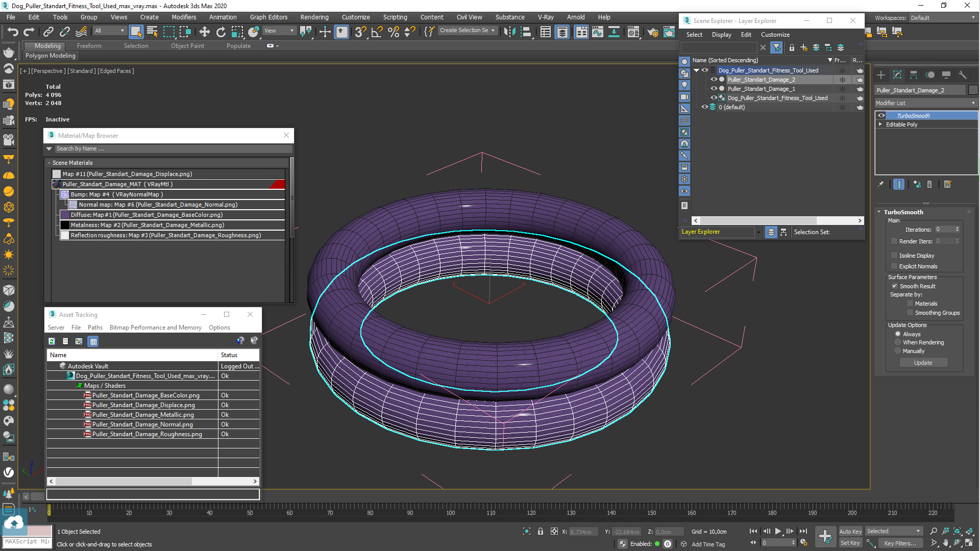Uncheck Smooth Result checkbox
Screen dimensions: 980x551
point(895,286)
